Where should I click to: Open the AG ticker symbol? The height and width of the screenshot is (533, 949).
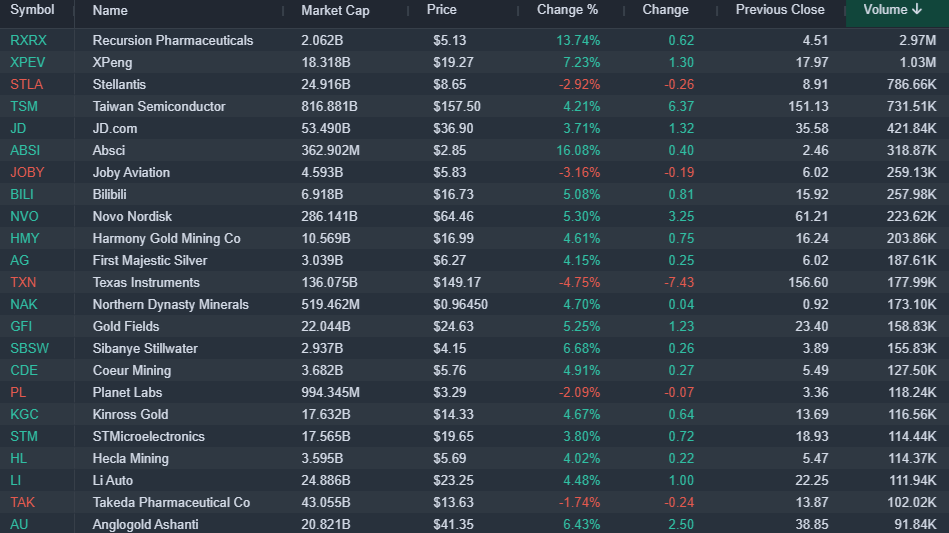tap(19, 261)
